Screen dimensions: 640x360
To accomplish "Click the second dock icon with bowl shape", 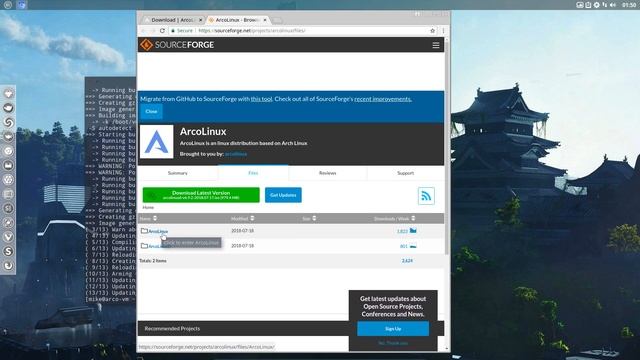I will (x=8, y=108).
